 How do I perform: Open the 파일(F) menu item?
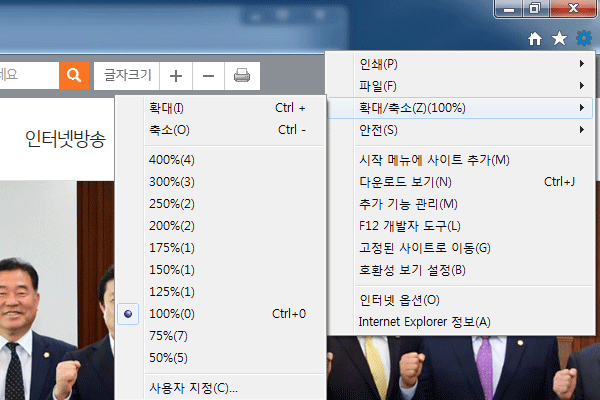pos(460,86)
